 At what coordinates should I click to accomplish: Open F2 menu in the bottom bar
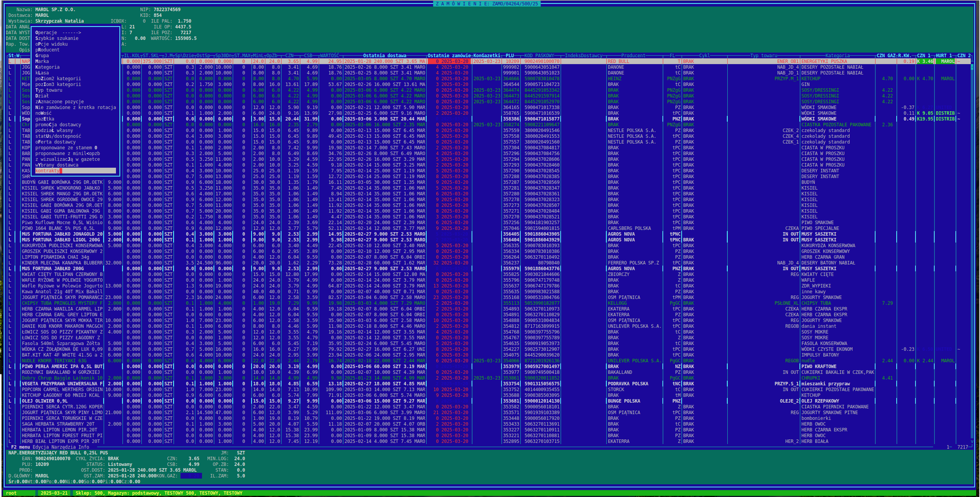pos(20,447)
